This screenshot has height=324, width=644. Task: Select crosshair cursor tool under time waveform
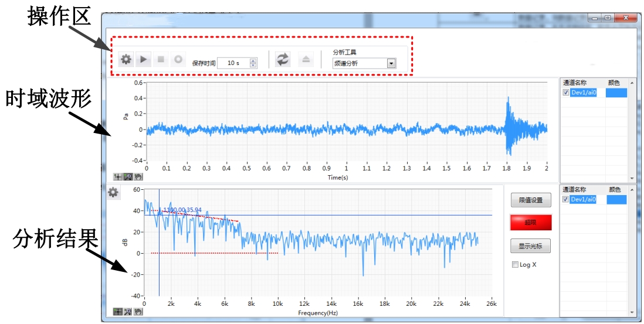pyautogui.click(x=118, y=176)
